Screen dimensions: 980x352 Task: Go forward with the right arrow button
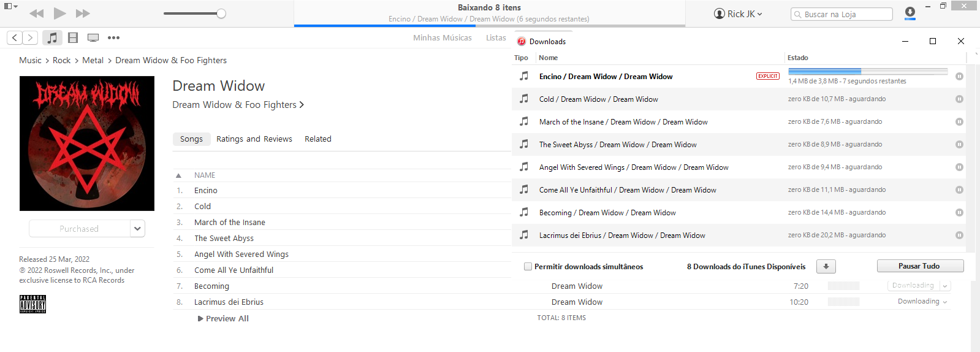click(30, 37)
